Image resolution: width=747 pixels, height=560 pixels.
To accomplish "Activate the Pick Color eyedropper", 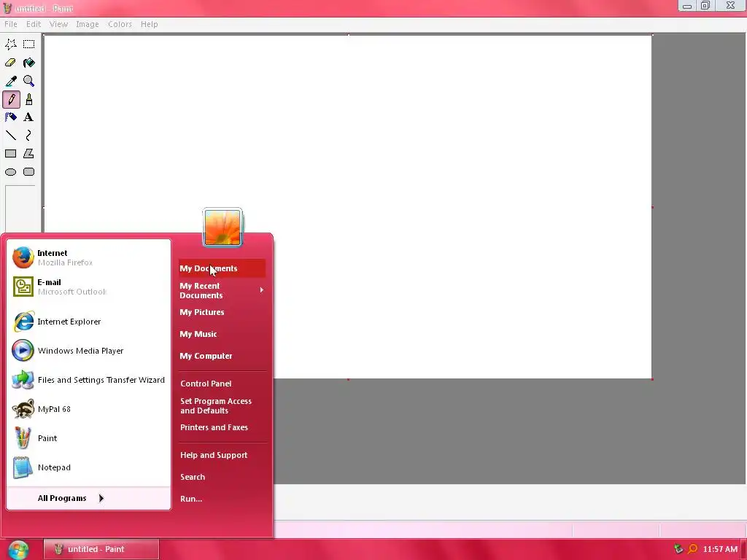I will coord(10,81).
